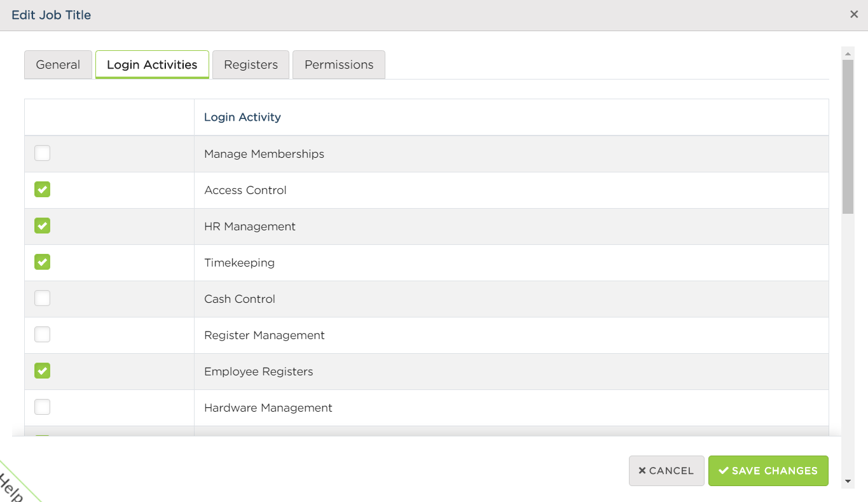Click the Save Changes button

768,471
